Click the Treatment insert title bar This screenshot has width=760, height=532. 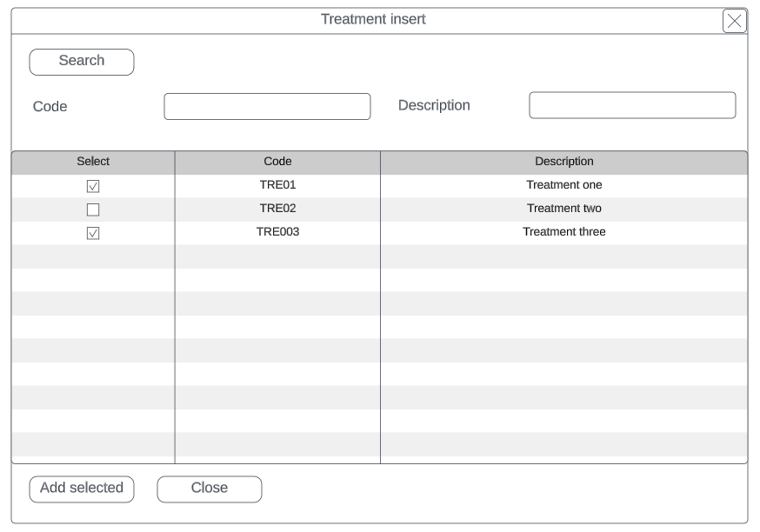tap(373, 20)
